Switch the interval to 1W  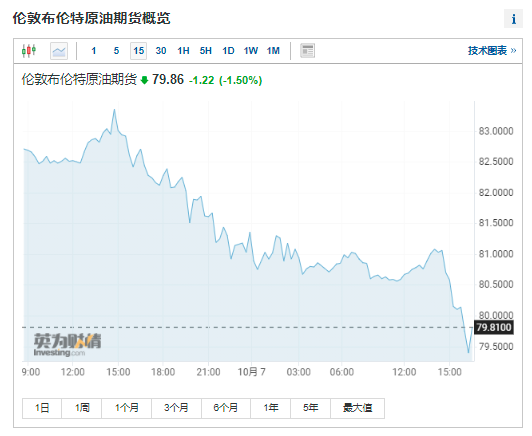(251, 51)
